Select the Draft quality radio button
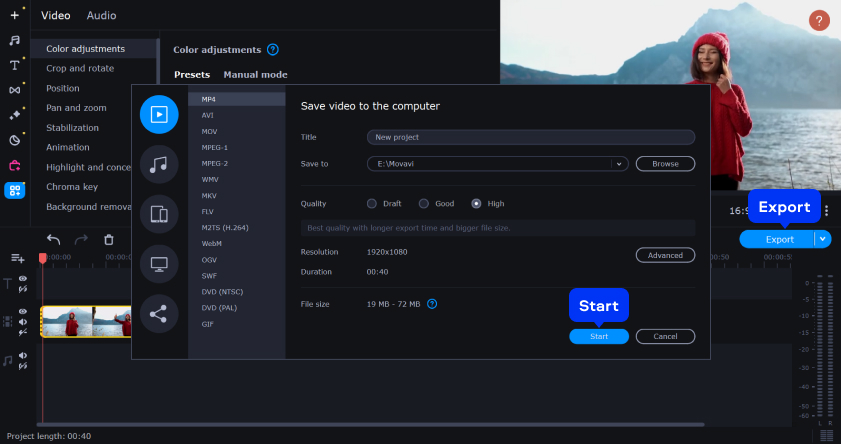 [372, 204]
